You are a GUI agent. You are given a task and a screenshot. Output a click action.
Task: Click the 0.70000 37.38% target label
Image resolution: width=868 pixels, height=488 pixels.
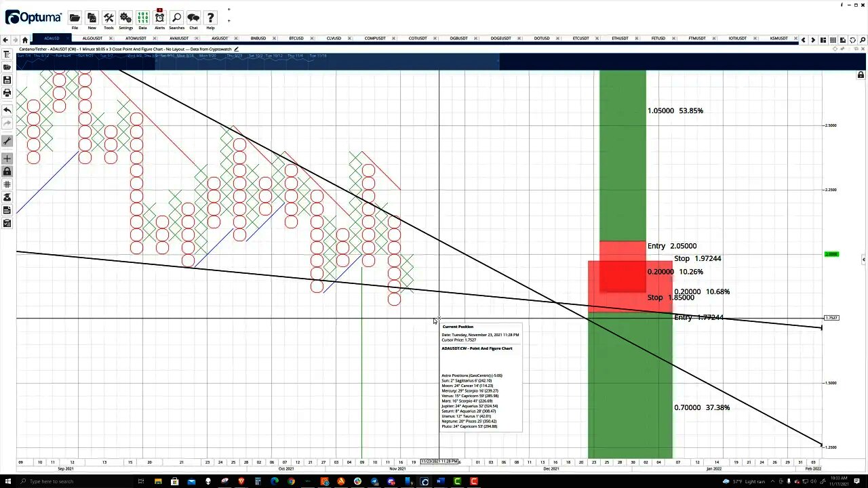(x=702, y=407)
